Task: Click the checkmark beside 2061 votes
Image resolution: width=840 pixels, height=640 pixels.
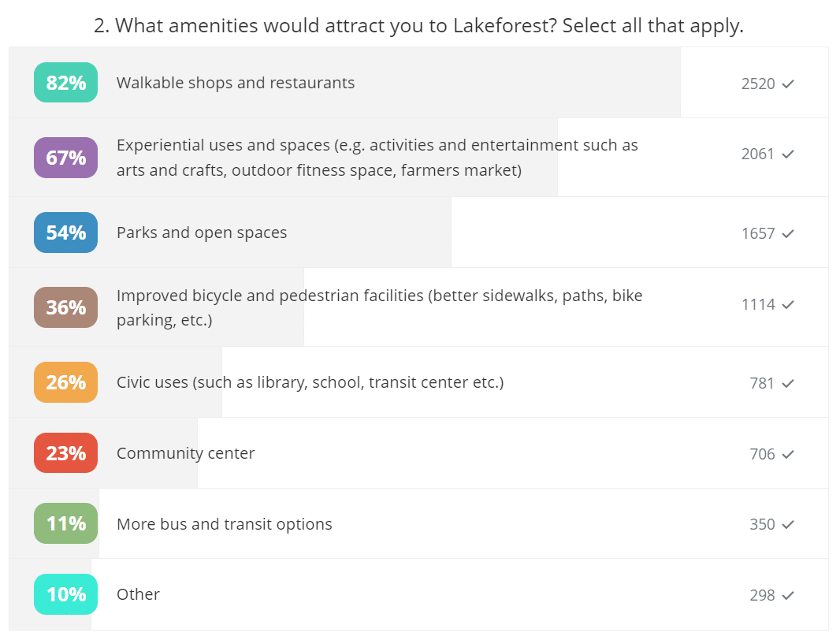Action: coord(788,154)
